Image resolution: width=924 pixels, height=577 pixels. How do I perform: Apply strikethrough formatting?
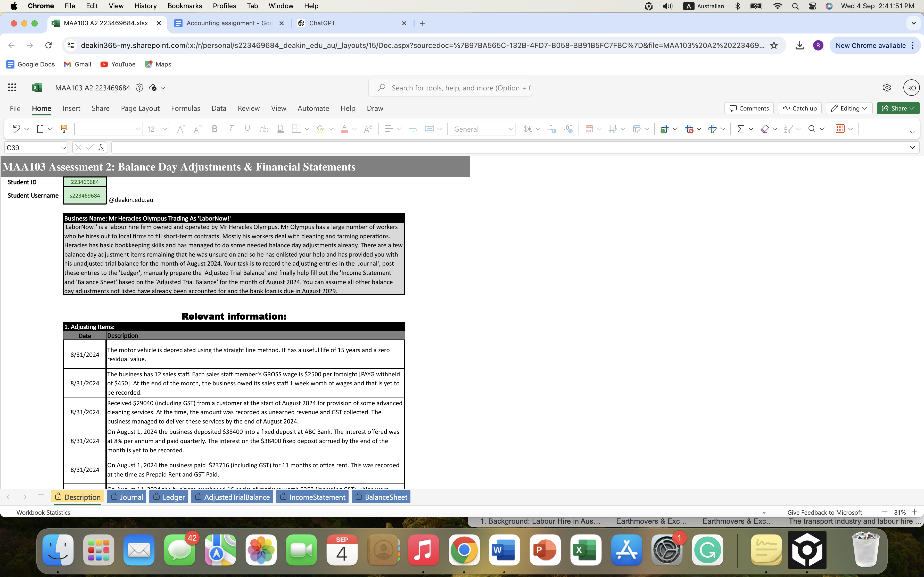click(264, 129)
